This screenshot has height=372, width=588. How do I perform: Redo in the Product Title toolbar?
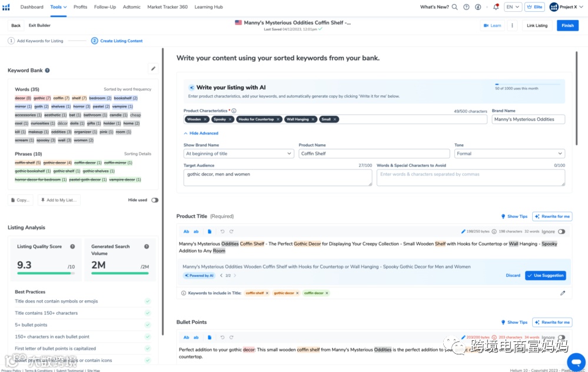pyautogui.click(x=231, y=231)
